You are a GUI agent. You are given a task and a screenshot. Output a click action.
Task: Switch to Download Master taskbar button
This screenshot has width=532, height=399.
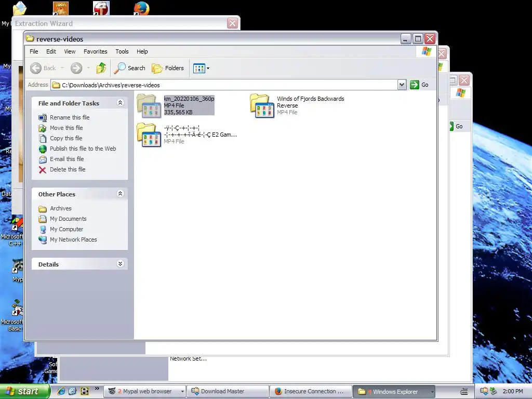228,391
